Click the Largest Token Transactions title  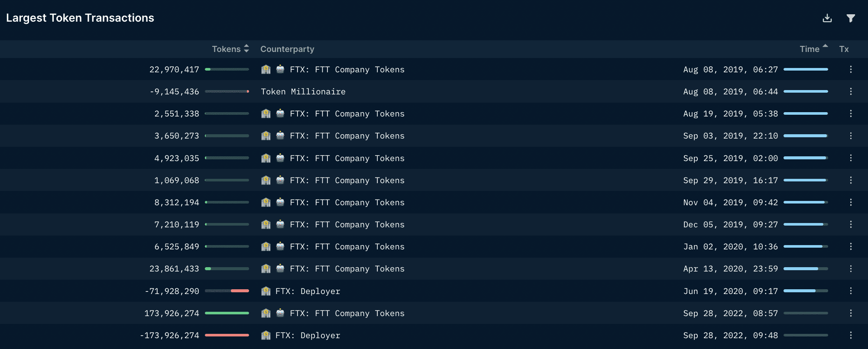click(x=80, y=18)
